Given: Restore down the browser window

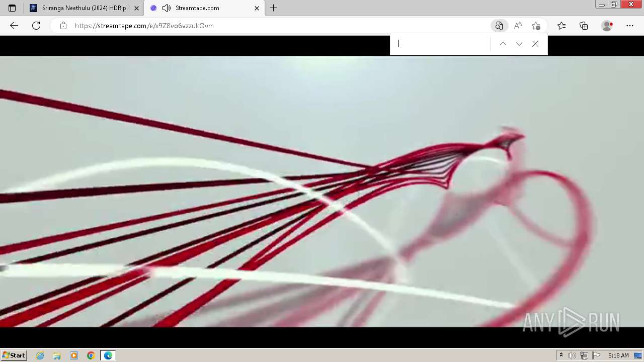Looking at the screenshot, I should 614,5.
